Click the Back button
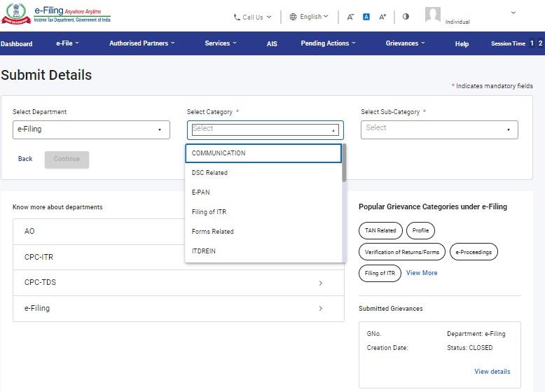This screenshot has width=545, height=392. click(25, 159)
